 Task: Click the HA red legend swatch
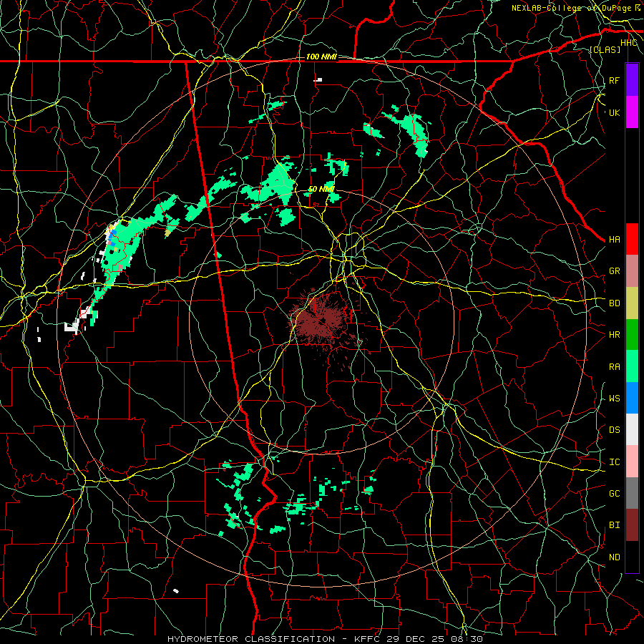point(632,239)
